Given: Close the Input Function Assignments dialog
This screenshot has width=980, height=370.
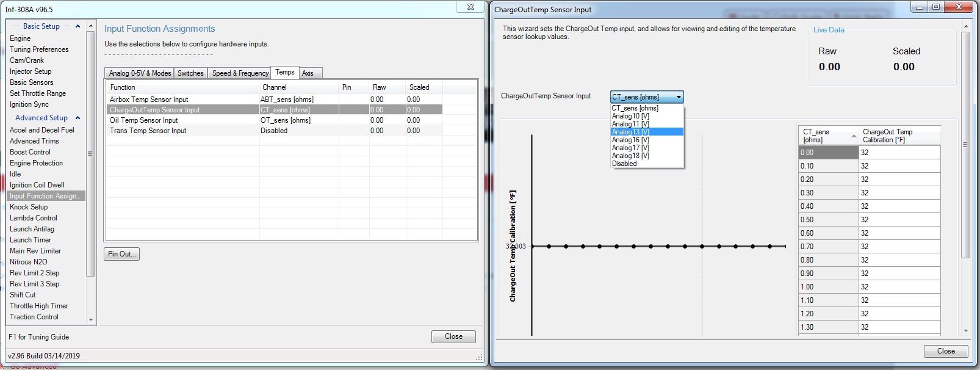Looking at the screenshot, I should (x=453, y=336).
